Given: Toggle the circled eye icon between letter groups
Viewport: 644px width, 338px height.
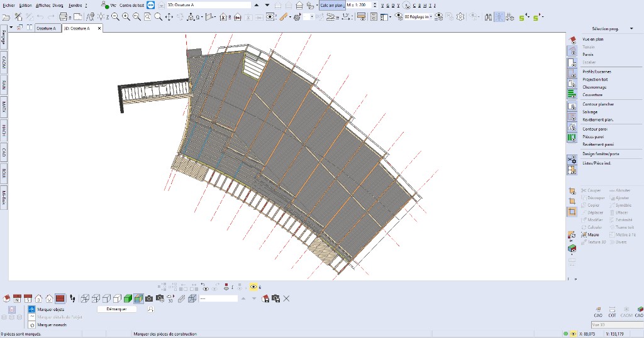Looking at the screenshot, I should 406,5.
